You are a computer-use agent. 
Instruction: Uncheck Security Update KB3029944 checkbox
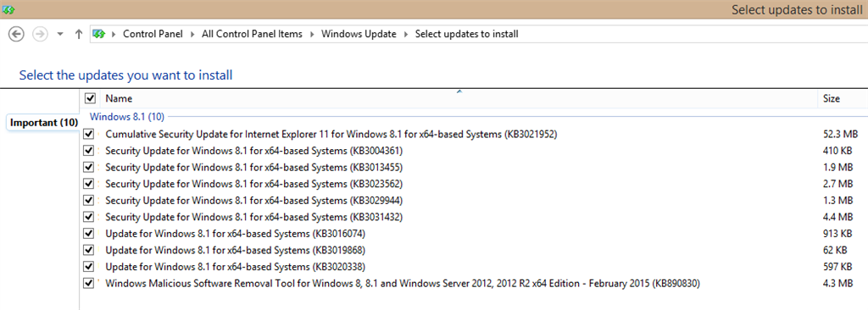point(88,200)
